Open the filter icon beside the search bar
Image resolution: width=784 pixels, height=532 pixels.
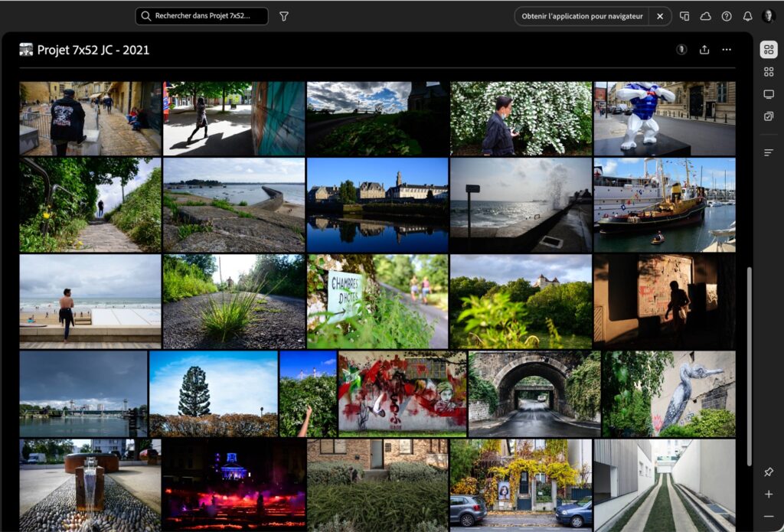tap(283, 15)
